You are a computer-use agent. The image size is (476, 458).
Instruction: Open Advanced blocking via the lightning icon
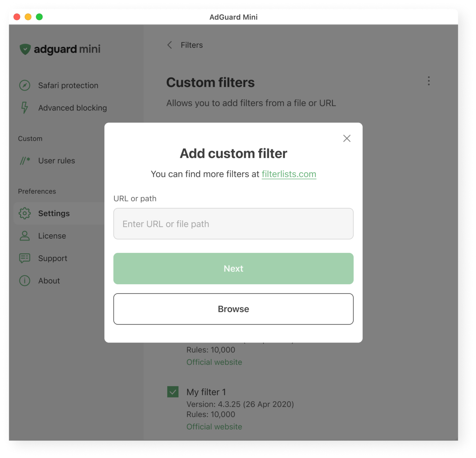[25, 108]
